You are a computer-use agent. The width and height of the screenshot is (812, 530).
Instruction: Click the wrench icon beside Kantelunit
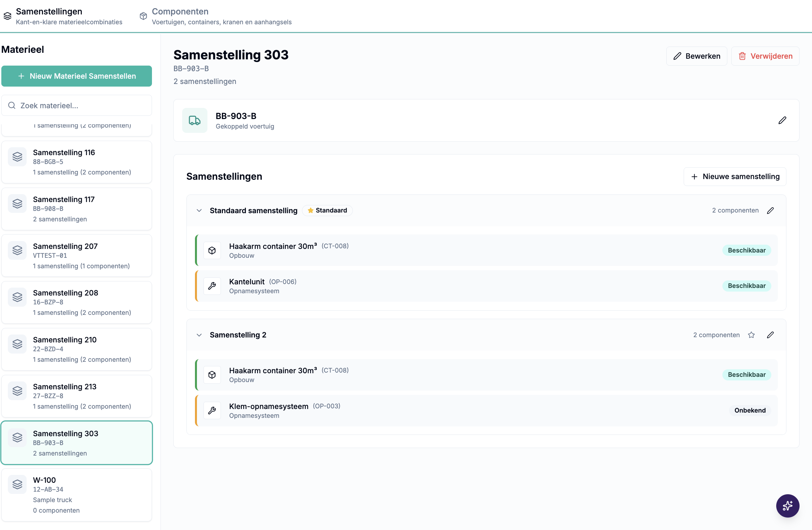click(x=212, y=286)
